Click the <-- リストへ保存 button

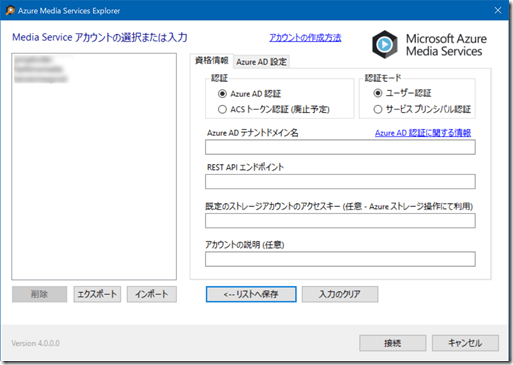(x=251, y=294)
